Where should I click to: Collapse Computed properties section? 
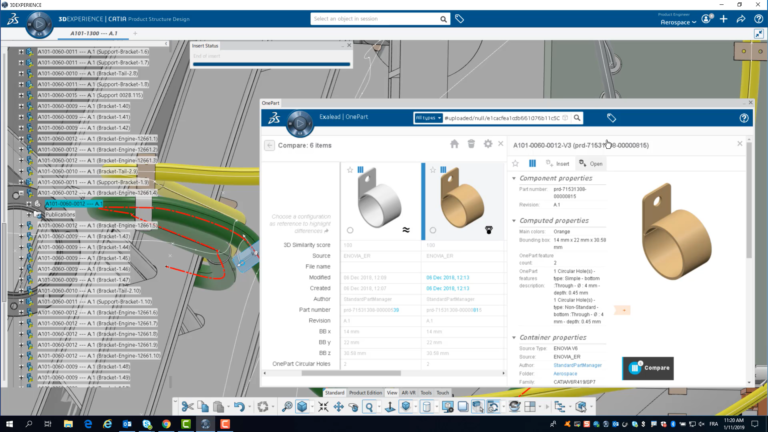coord(514,221)
